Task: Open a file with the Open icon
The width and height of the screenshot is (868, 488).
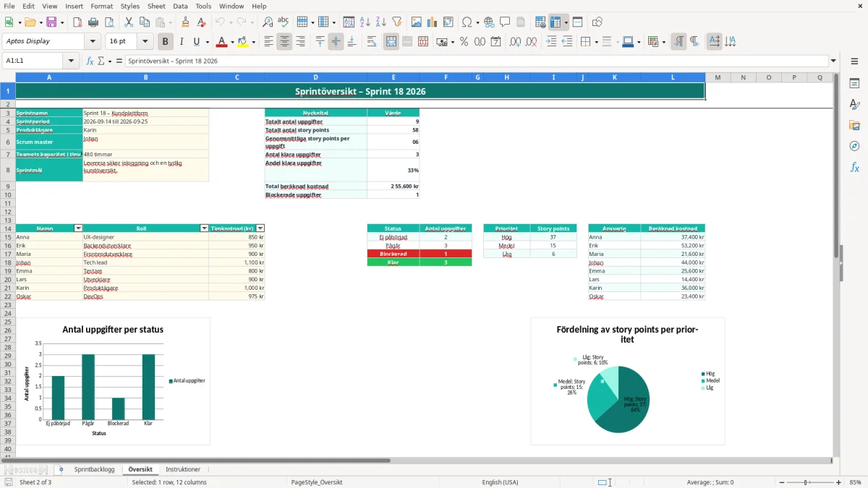Action: 29,22
